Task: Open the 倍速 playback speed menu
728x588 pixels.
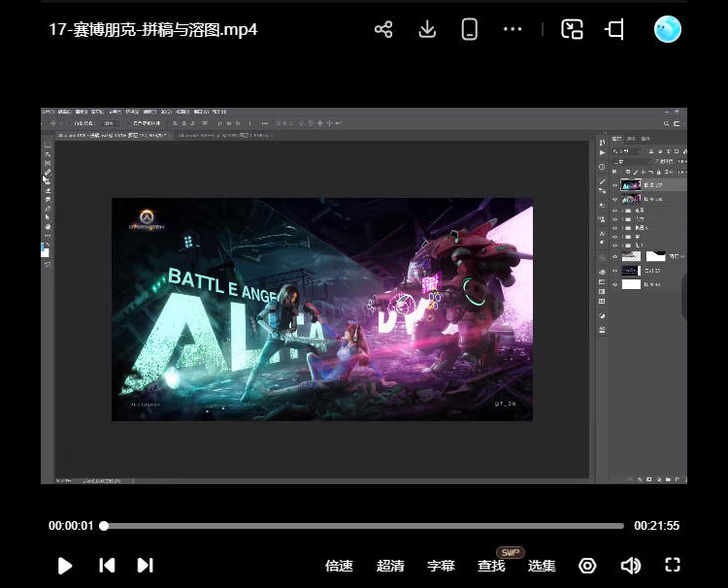Action: (339, 566)
